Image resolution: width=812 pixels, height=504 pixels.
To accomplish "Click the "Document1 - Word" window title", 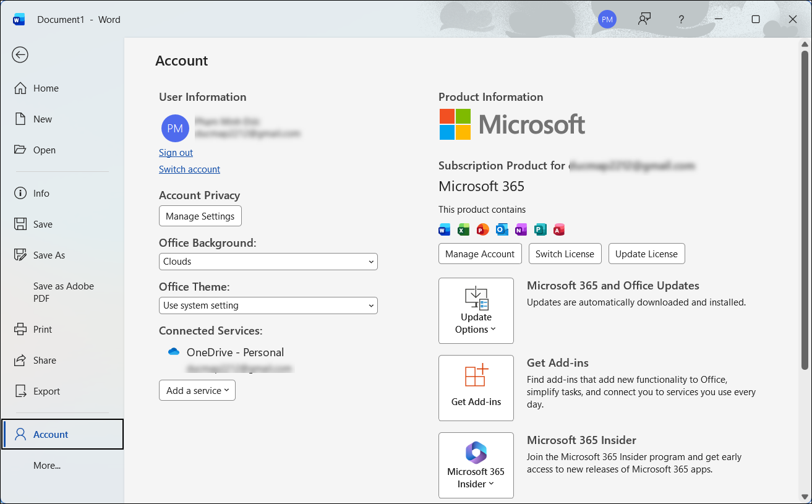I will (x=79, y=20).
